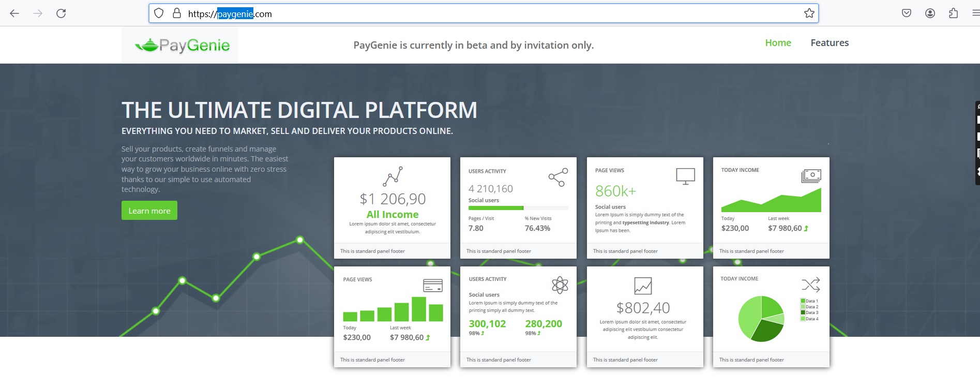Click the $802,40 value

(643, 308)
